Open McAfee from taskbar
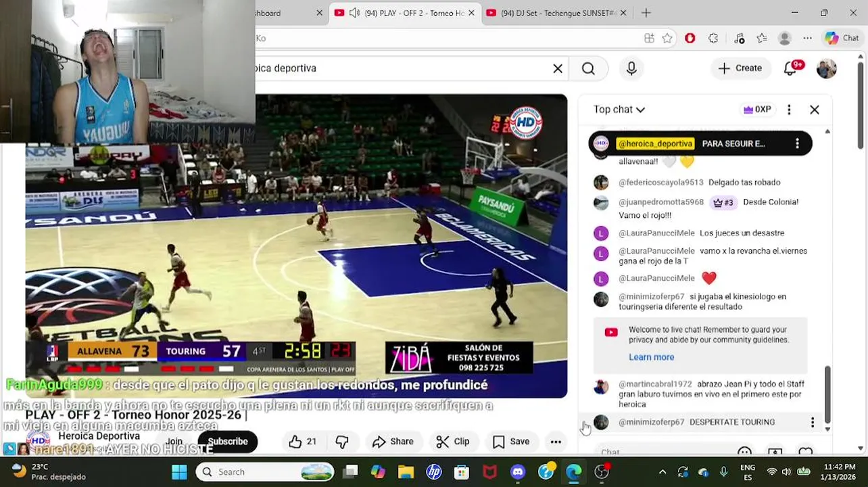868x487 pixels. [x=489, y=472]
